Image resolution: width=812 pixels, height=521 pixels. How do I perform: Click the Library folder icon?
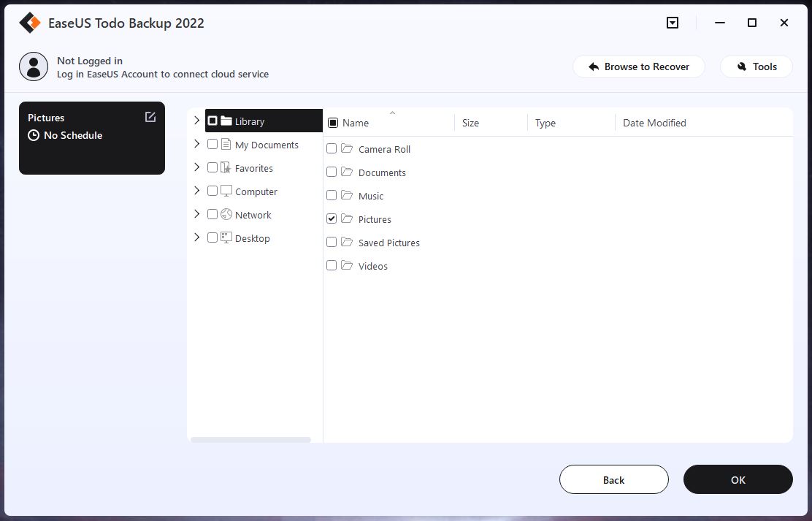tap(226, 121)
